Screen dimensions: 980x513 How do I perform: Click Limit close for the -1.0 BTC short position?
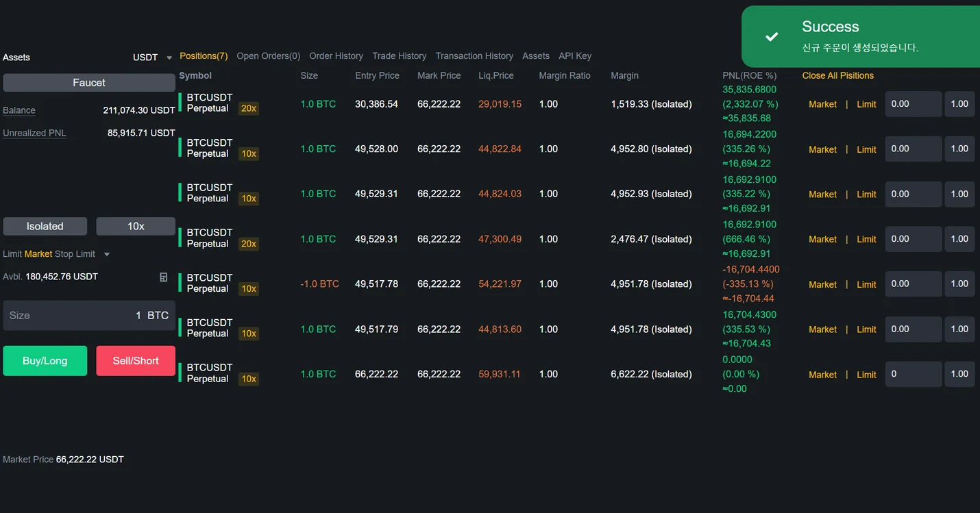[866, 284]
